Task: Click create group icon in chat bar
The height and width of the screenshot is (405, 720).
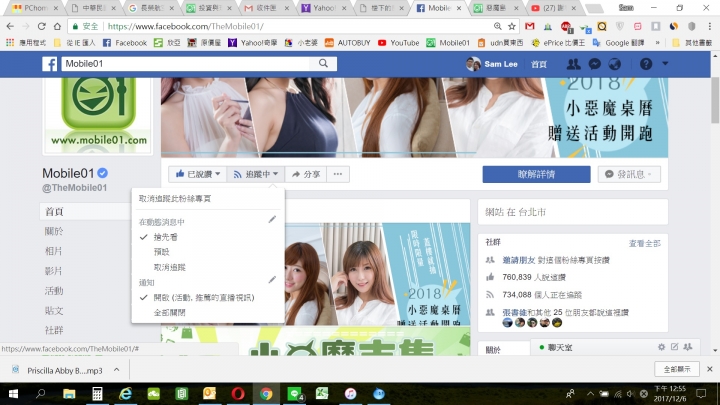Action: 687,347
